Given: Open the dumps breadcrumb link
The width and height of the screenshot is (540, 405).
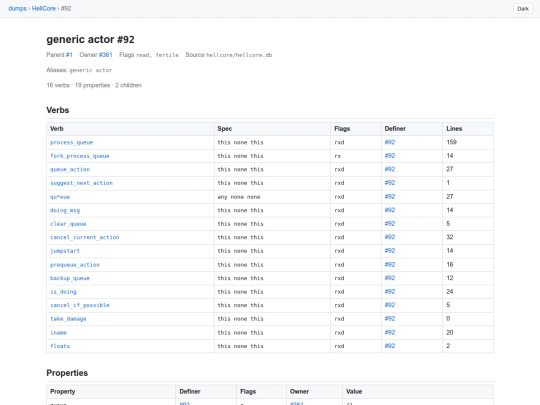Looking at the screenshot, I should click(x=18, y=9).
